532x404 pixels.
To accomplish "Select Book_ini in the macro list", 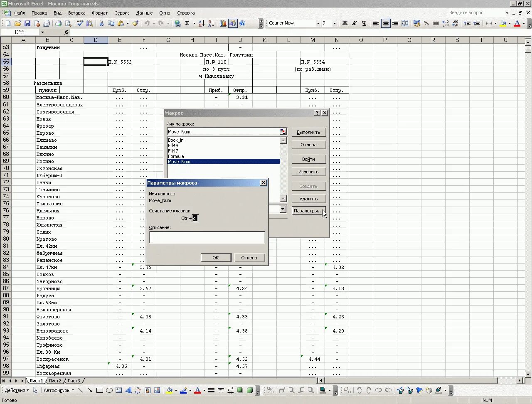I will (x=224, y=140).
